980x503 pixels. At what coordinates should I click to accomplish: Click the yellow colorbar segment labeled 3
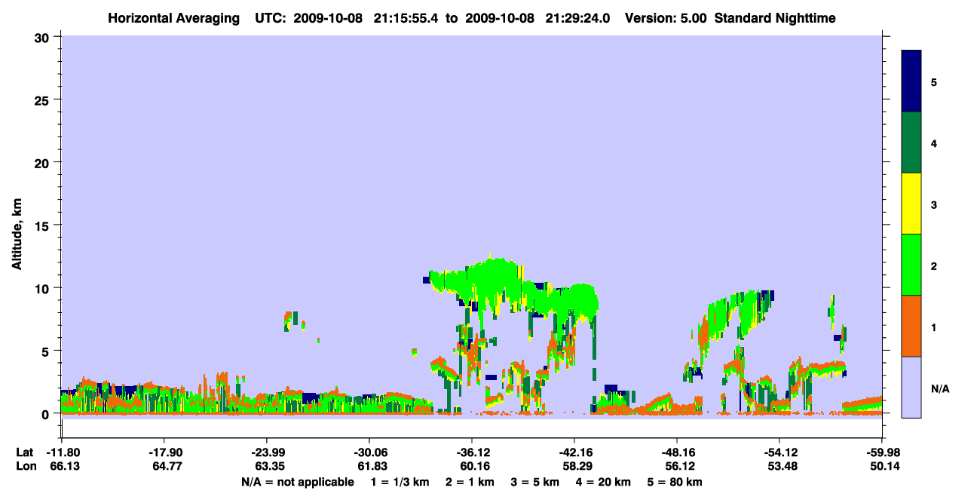pos(911,204)
